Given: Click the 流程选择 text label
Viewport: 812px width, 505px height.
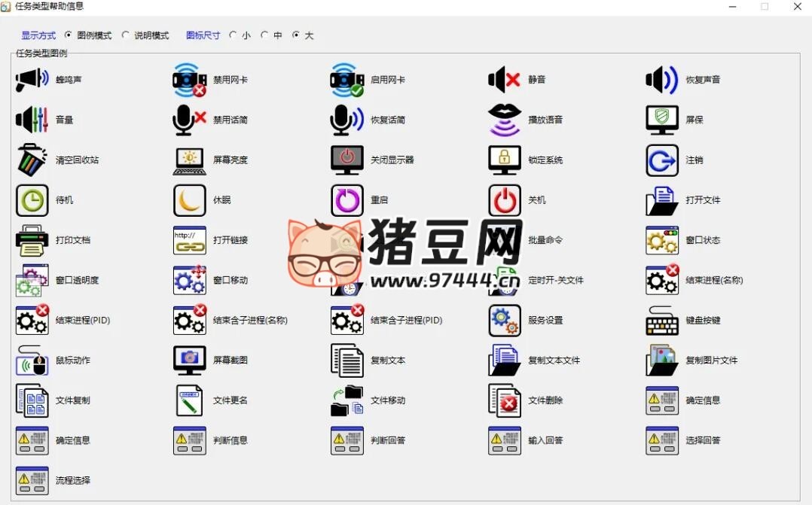Looking at the screenshot, I should 72,480.
